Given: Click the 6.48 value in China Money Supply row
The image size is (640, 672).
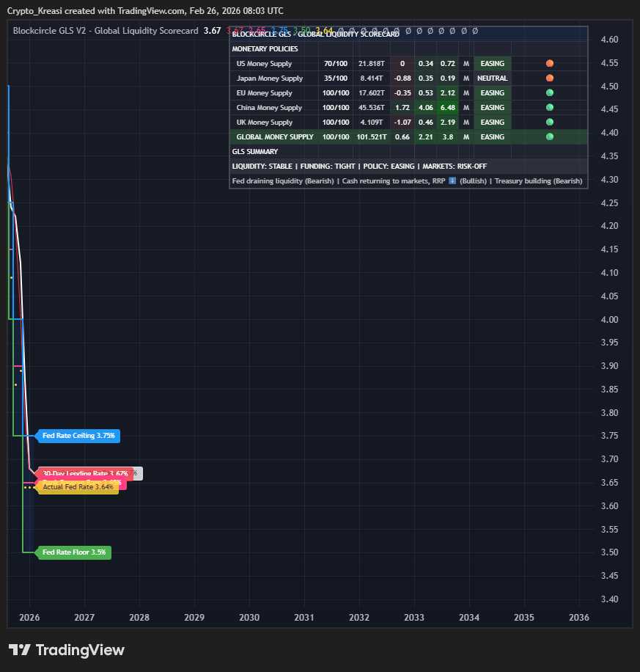Looking at the screenshot, I should tap(446, 108).
